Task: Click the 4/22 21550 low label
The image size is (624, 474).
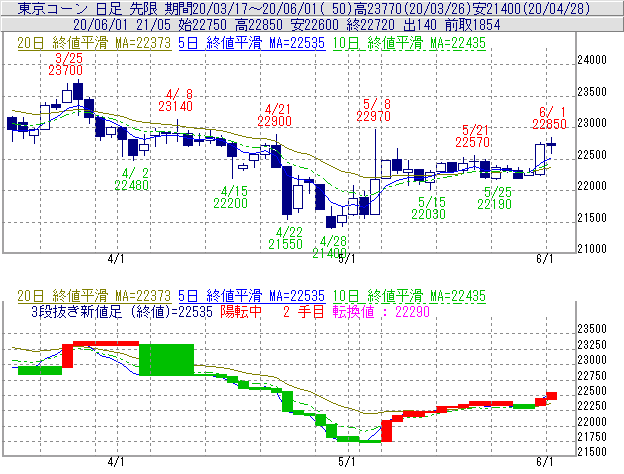Action: (285, 238)
